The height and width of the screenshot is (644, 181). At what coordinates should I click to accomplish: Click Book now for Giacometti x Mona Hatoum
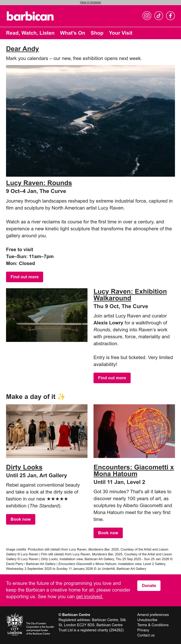(108, 533)
